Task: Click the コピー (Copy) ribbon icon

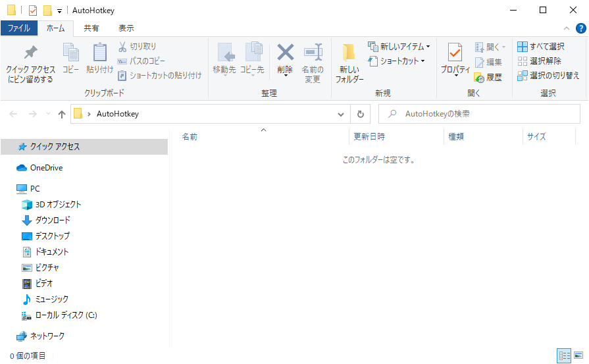Action: (x=70, y=58)
